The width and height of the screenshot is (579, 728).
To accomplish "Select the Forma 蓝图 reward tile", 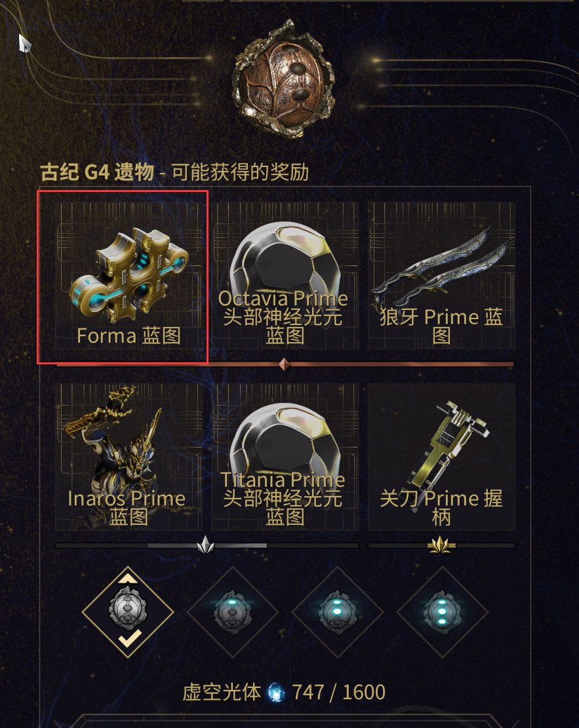I will pyautogui.click(x=129, y=275).
